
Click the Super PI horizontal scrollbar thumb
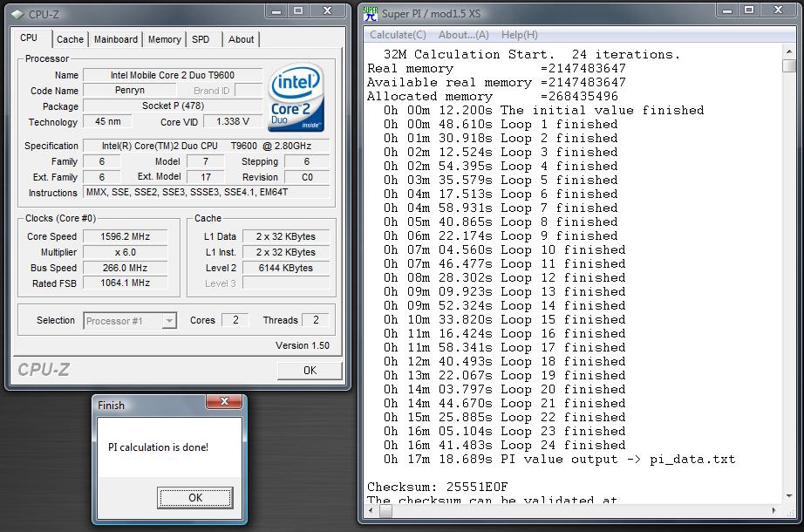pyautogui.click(x=385, y=511)
